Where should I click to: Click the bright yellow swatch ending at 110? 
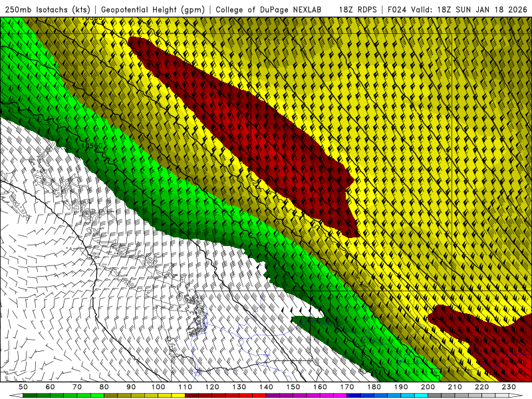pyautogui.click(x=178, y=396)
